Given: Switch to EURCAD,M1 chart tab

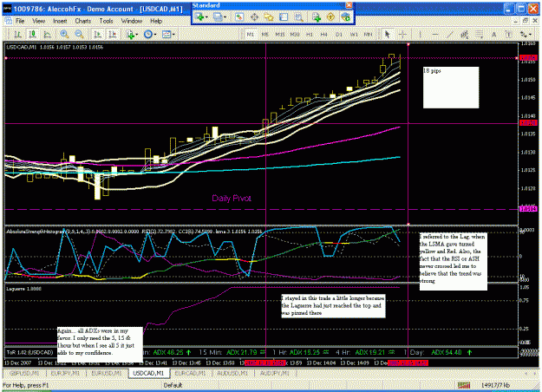Looking at the screenshot, I should 190,373.
